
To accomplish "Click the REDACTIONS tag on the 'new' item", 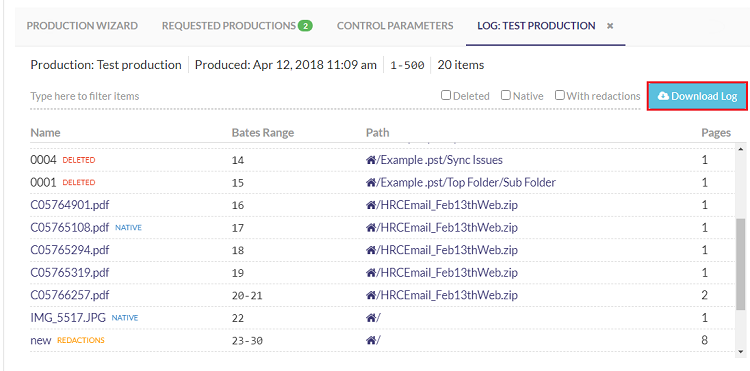I will pos(81,340).
